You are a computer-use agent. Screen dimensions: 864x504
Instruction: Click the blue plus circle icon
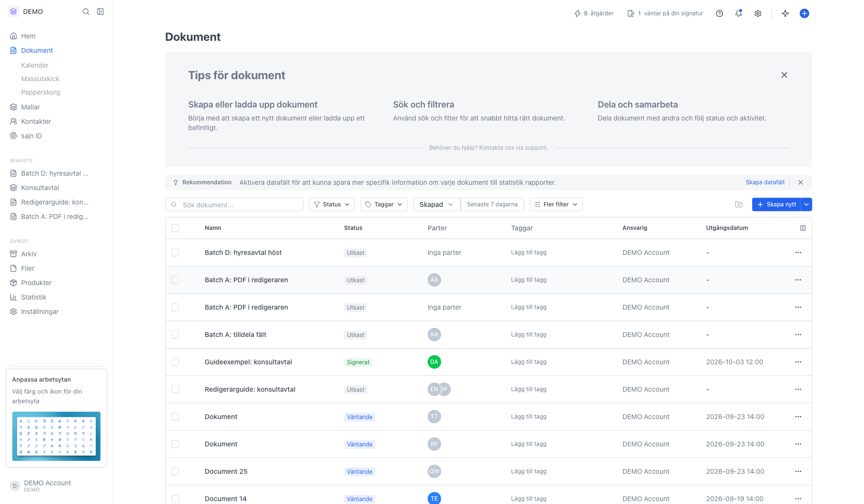point(804,13)
